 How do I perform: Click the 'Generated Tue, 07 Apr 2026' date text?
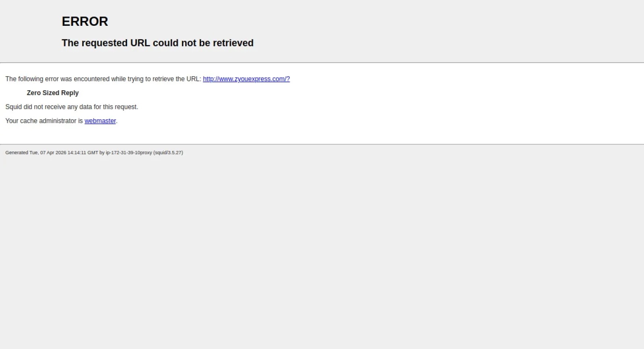click(x=35, y=153)
